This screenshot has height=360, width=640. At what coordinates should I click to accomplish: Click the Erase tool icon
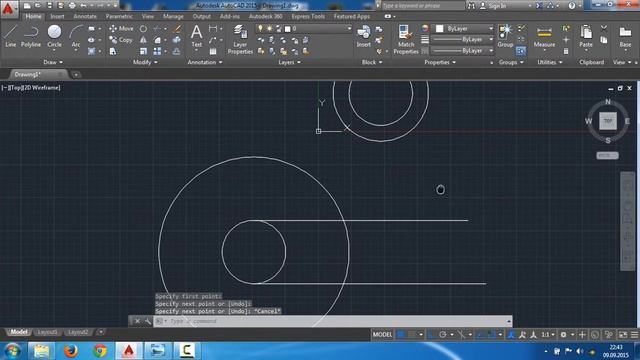(177, 29)
